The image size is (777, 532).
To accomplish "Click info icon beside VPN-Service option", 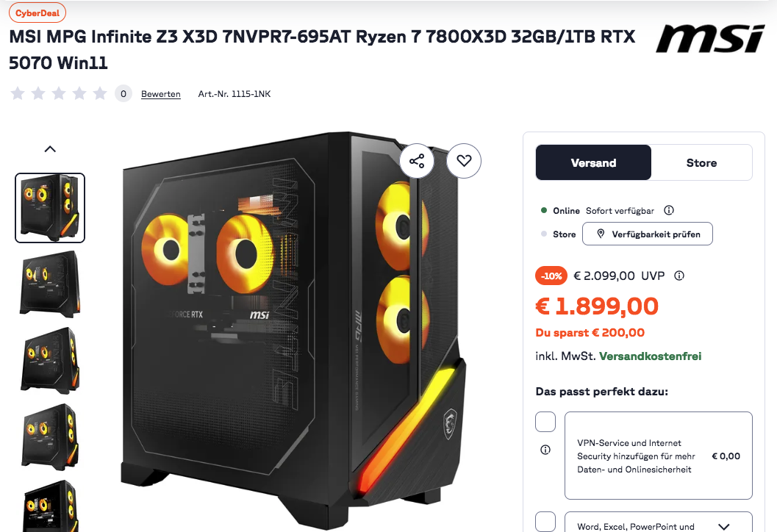I will point(545,450).
